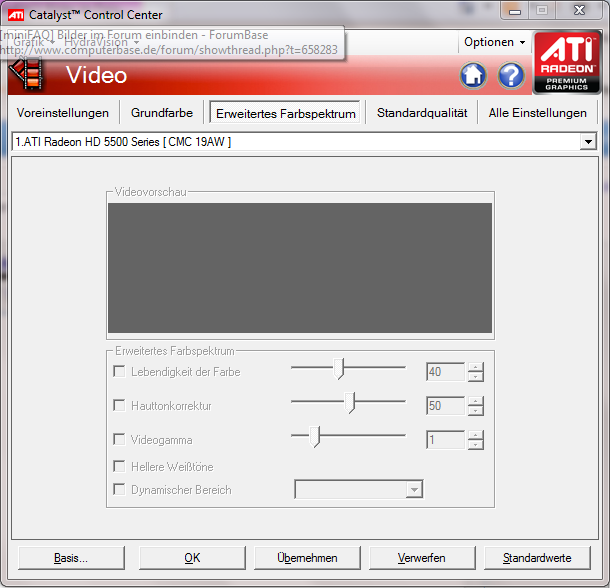This screenshot has height=588, width=610.
Task: Click the Lebendigkeit value field showing 40
Action: tap(445, 372)
